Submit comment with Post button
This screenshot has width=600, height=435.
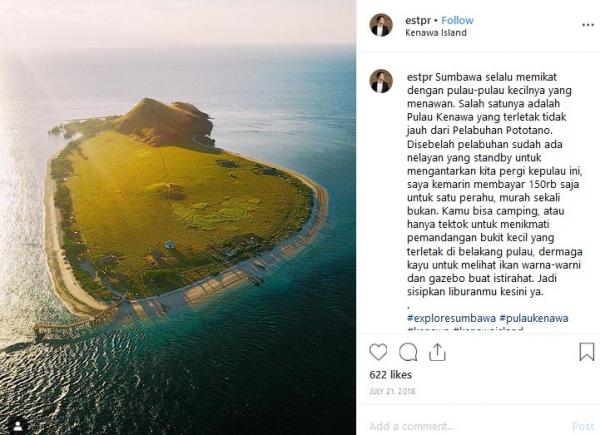point(582,426)
